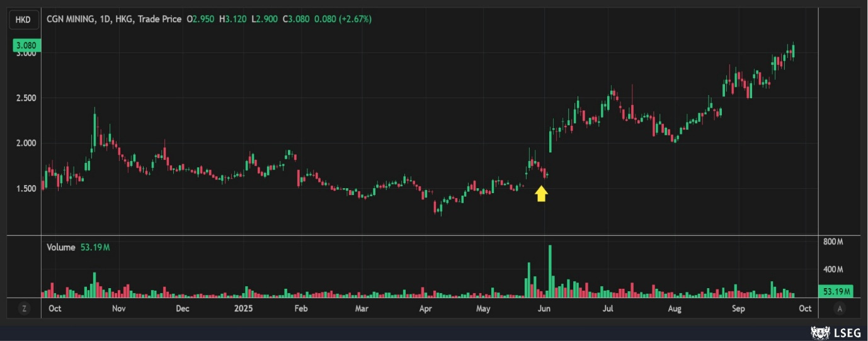Click the Aug label on time axis

tap(675, 309)
